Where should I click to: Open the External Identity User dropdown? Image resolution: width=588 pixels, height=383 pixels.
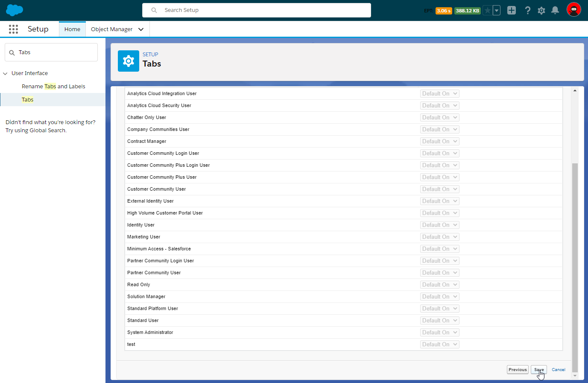pyautogui.click(x=439, y=201)
